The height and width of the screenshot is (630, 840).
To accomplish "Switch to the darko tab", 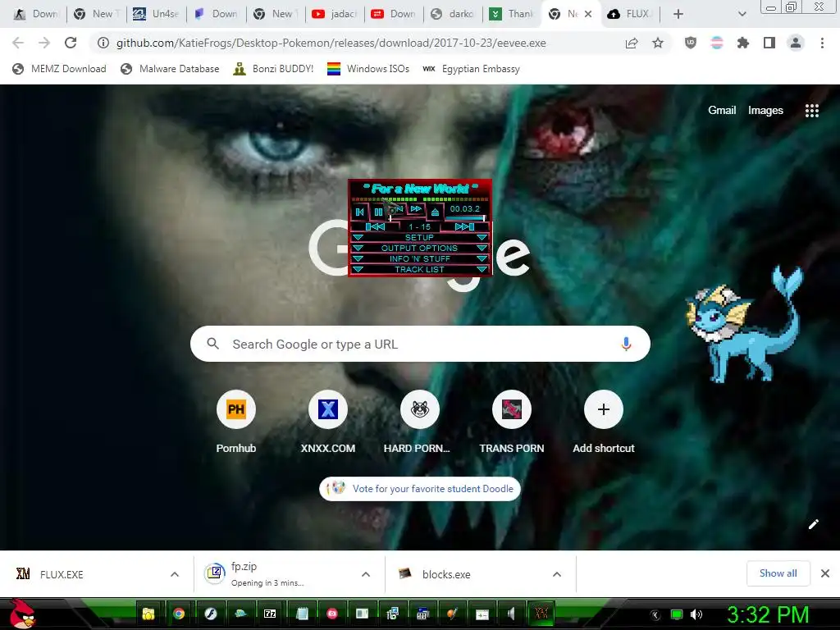I will click(x=453, y=14).
